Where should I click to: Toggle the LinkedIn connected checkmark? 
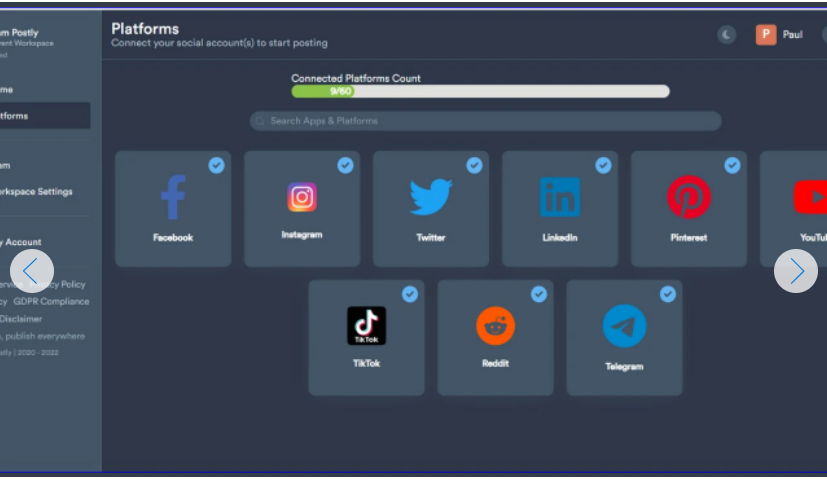(x=603, y=166)
